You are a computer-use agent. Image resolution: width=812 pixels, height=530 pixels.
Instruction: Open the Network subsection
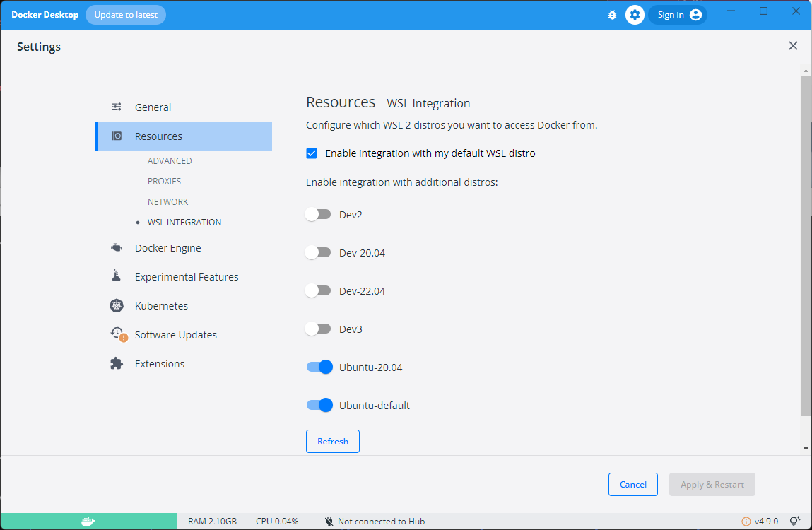coord(167,201)
